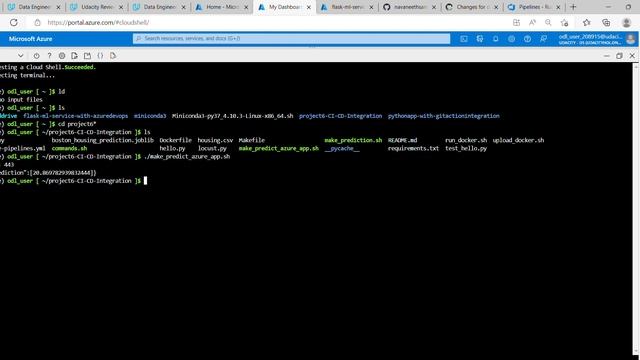Image resolution: width=640 pixels, height=360 pixels.
Task: Close the My Dashboard tab
Action: pyautogui.click(x=309, y=7)
